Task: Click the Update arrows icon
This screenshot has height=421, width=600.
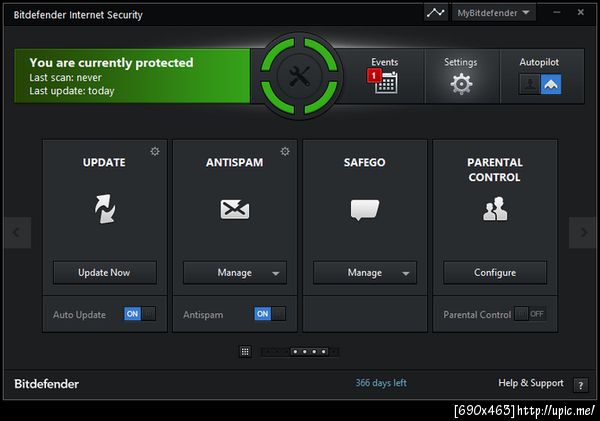Action: (105, 209)
